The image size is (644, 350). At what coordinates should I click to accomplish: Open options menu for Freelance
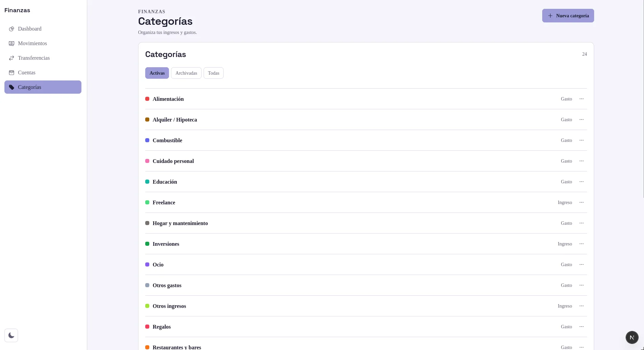(x=582, y=202)
